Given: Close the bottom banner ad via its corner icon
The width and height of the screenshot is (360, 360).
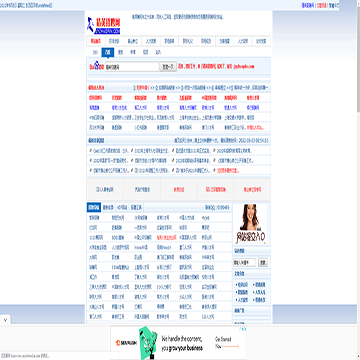Looking at the screenshot, I should [244, 329].
